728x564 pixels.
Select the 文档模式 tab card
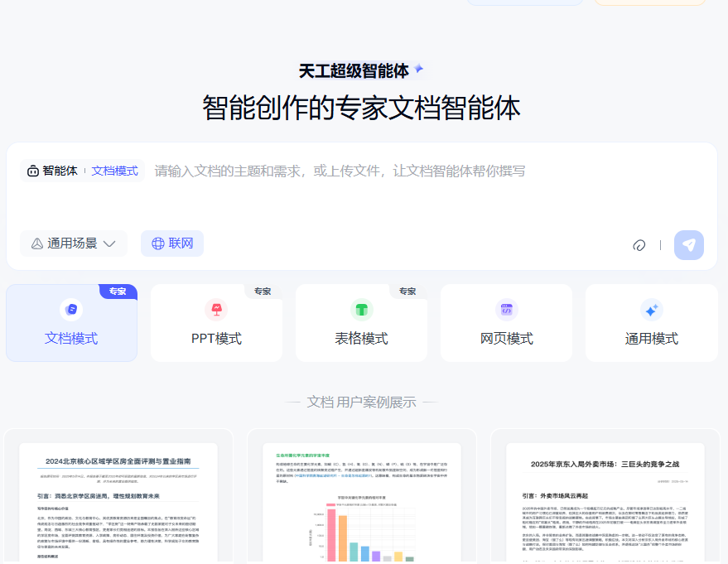[x=71, y=323]
